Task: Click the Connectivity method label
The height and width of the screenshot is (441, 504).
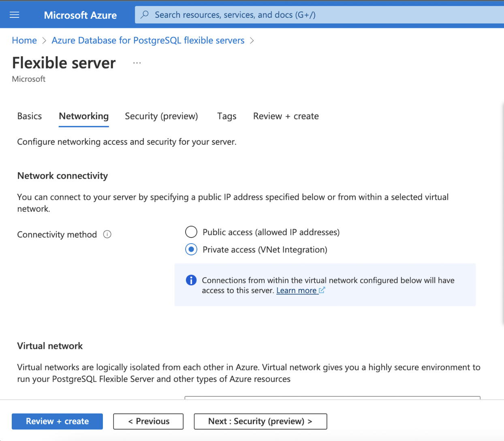Action: pos(57,234)
